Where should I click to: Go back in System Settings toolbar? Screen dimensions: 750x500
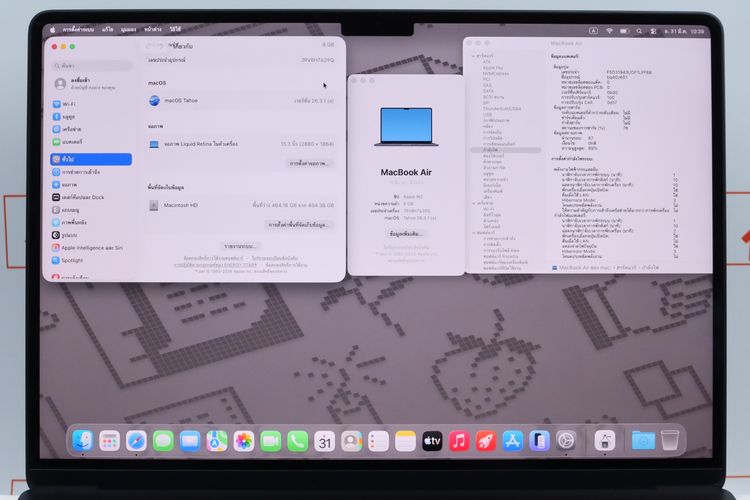click(x=150, y=46)
